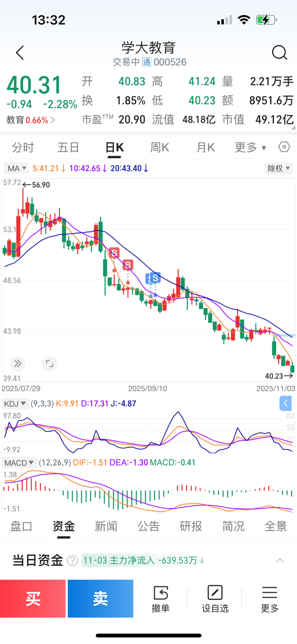The height and width of the screenshot is (644, 297).
Task: Collapse the 当日资金 section chevron
Action: pos(280,560)
